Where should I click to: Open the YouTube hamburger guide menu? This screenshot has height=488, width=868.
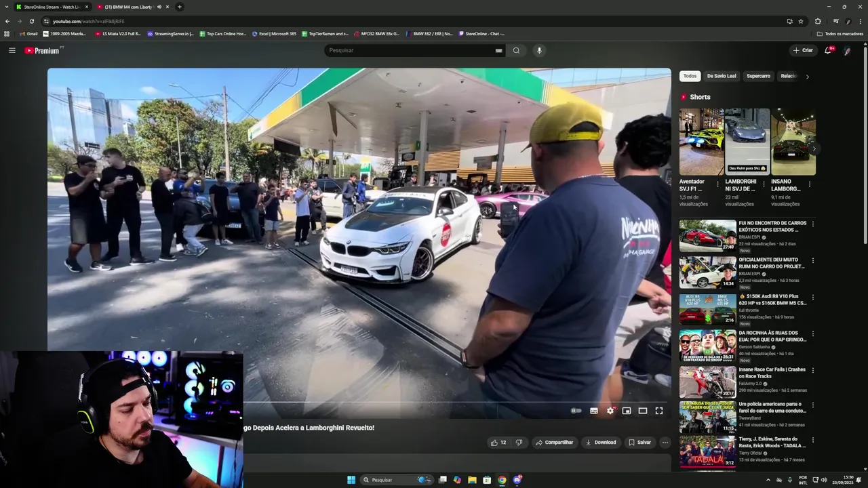click(12, 50)
